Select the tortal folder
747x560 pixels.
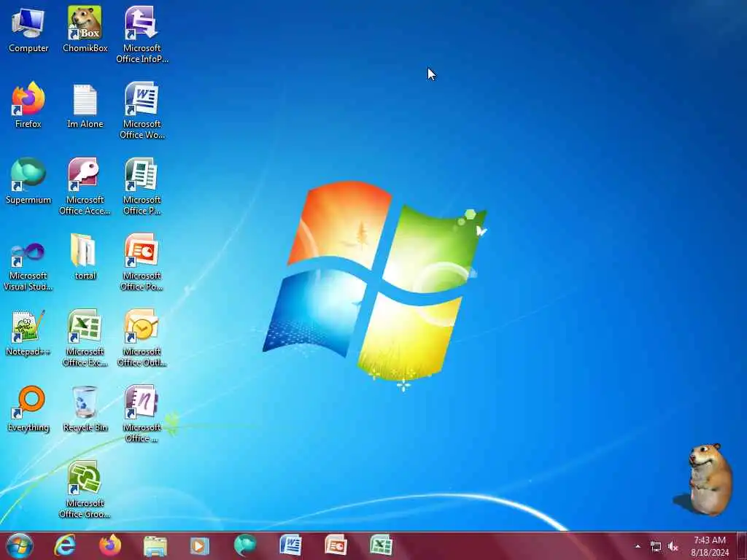coord(85,257)
